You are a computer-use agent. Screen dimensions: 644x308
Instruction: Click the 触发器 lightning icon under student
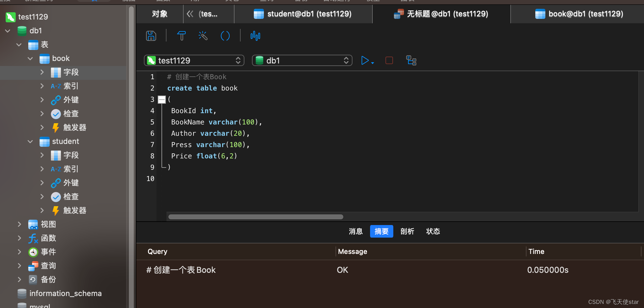coord(56,211)
